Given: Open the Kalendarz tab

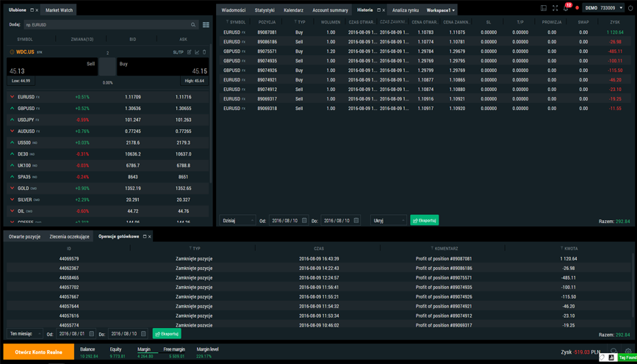Looking at the screenshot, I should pyautogui.click(x=293, y=10).
